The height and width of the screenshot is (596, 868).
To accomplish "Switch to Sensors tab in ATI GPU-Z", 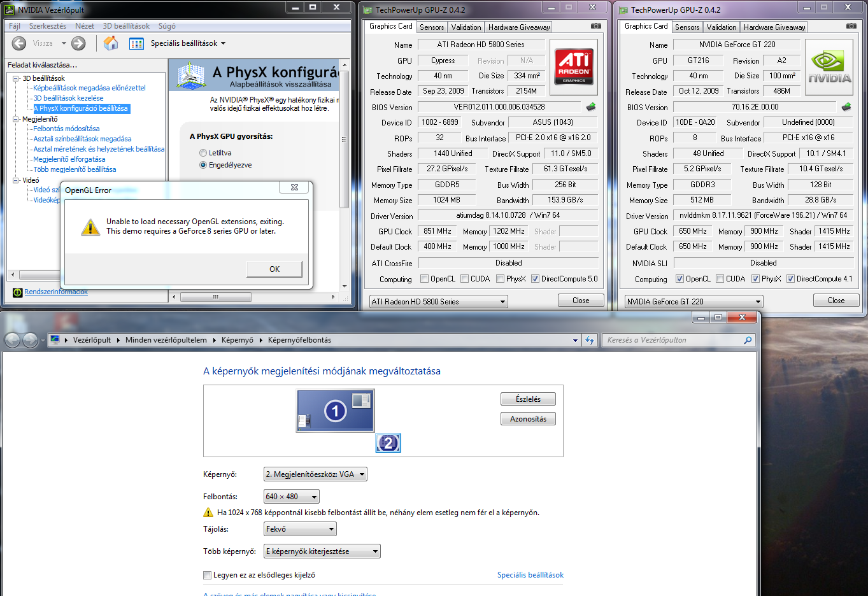I will [432, 27].
